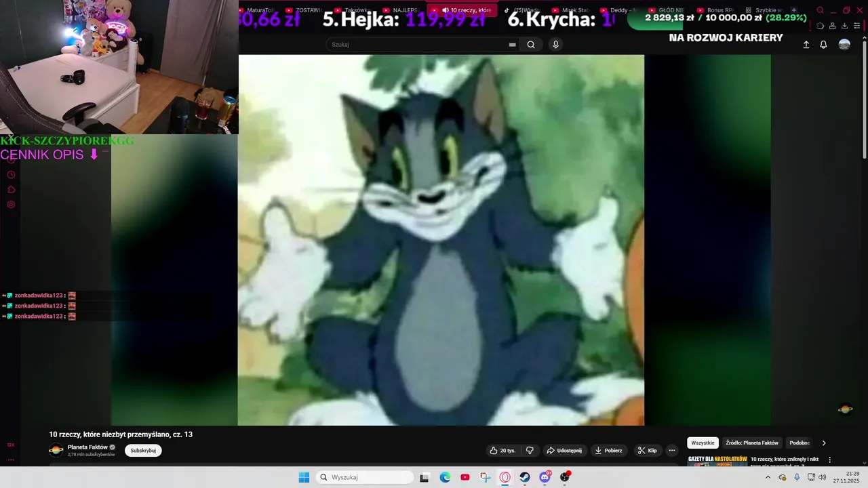Open browser downloads icon
The height and width of the screenshot is (488, 868).
click(x=845, y=26)
